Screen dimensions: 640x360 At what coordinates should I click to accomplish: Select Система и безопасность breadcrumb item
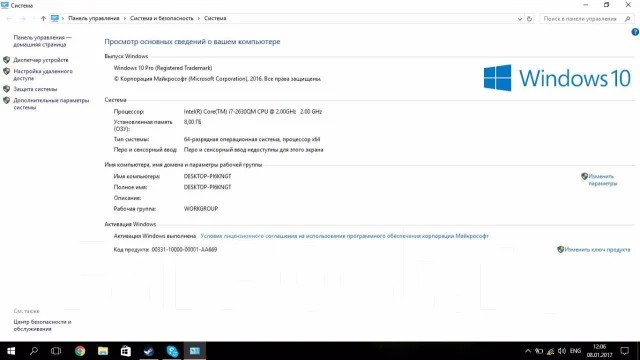click(162, 18)
